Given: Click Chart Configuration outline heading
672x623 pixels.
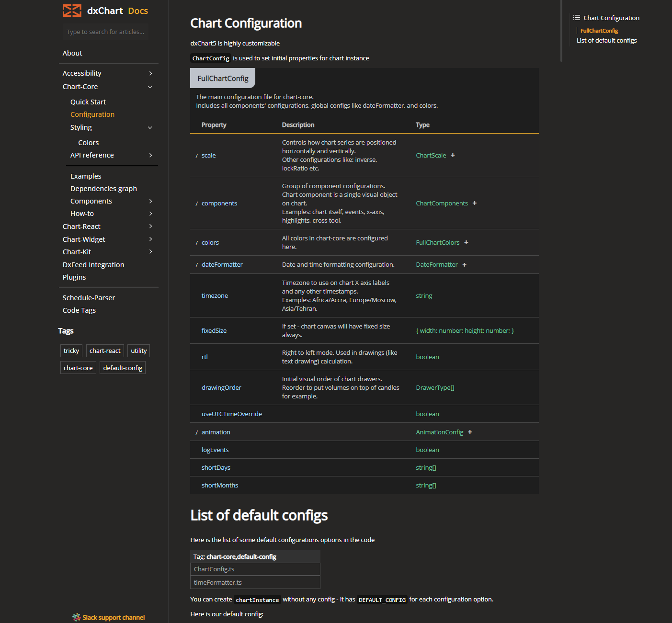Looking at the screenshot, I should [x=611, y=18].
